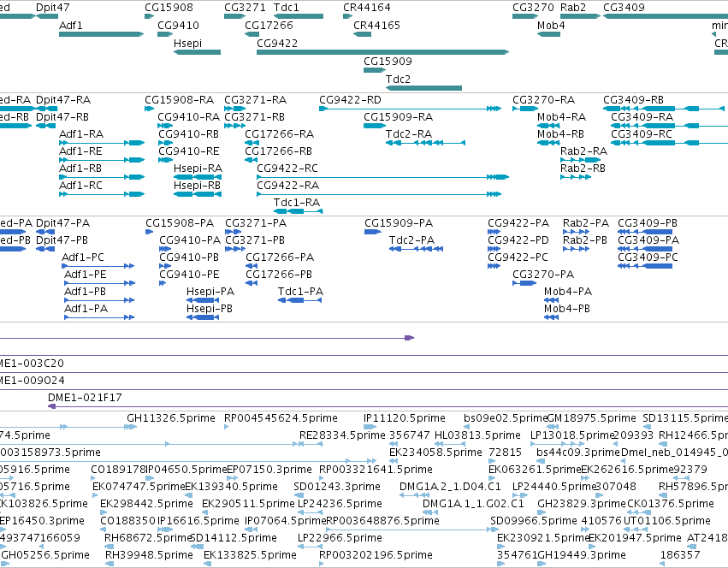Select EST label HL03813.5prime
Viewport: 728px width, 568px height.
[477, 435]
